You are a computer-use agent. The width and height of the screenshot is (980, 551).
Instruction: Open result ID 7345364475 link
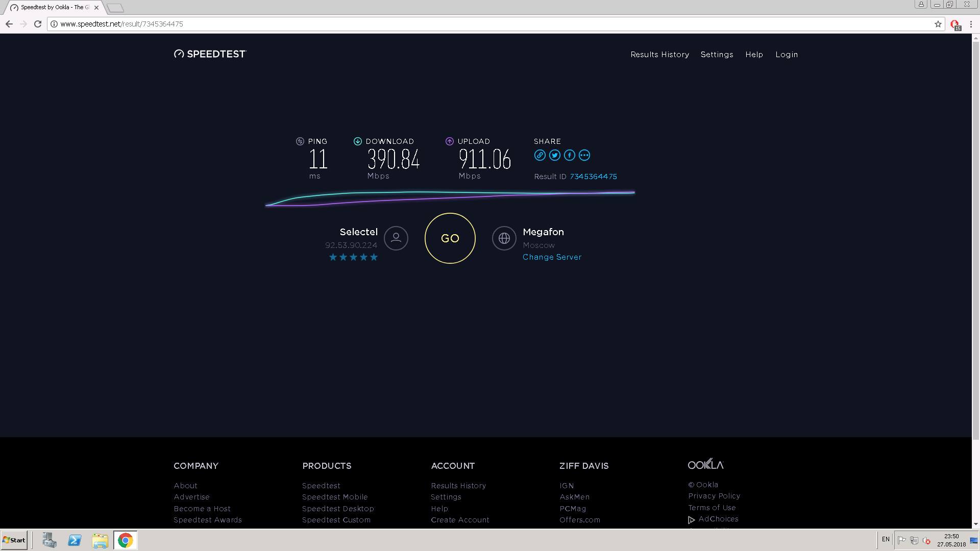(x=593, y=177)
